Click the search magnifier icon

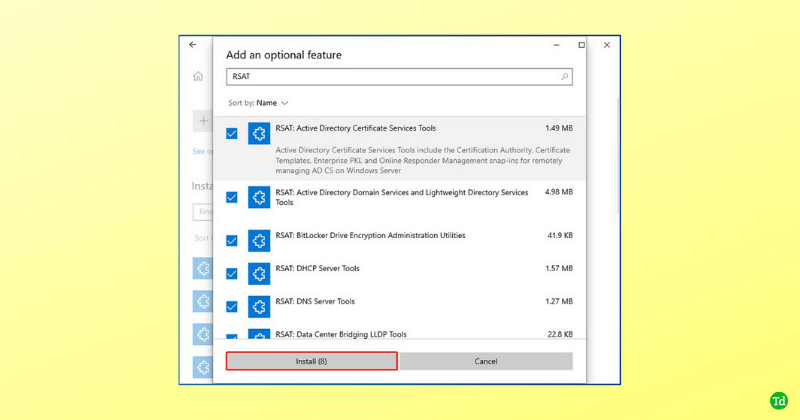564,77
